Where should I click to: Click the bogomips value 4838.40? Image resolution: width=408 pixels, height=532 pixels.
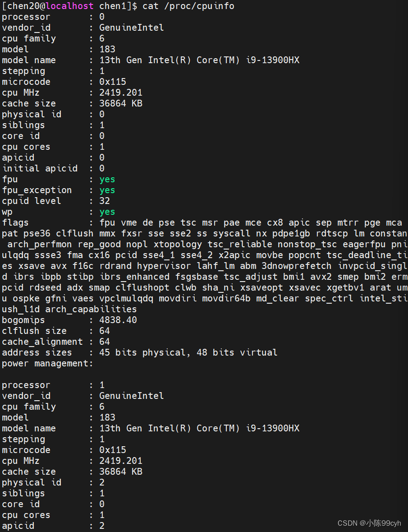pos(118,320)
